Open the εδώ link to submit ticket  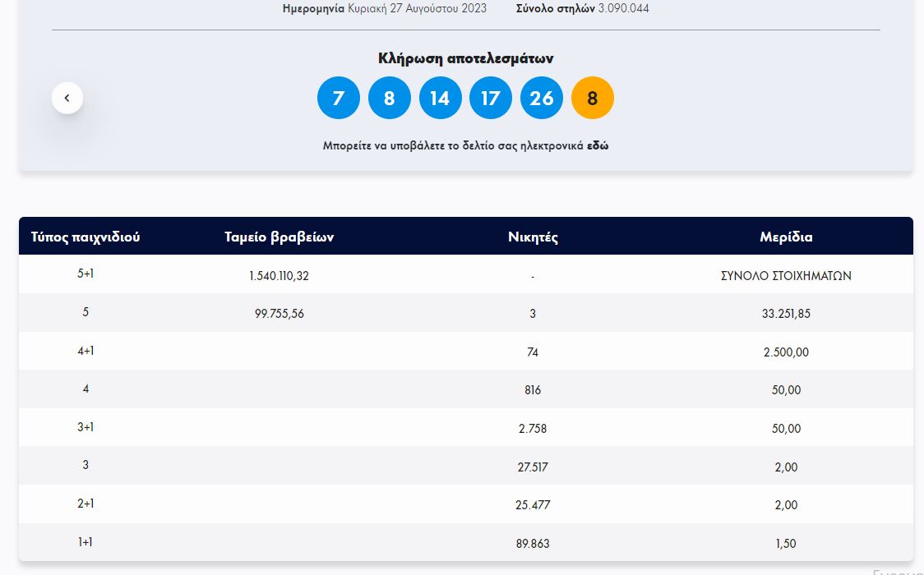click(598, 145)
